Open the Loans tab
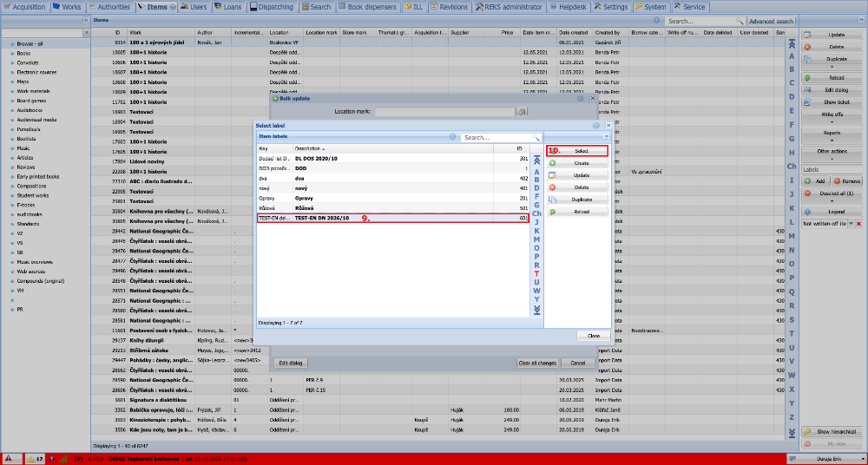 (x=227, y=7)
